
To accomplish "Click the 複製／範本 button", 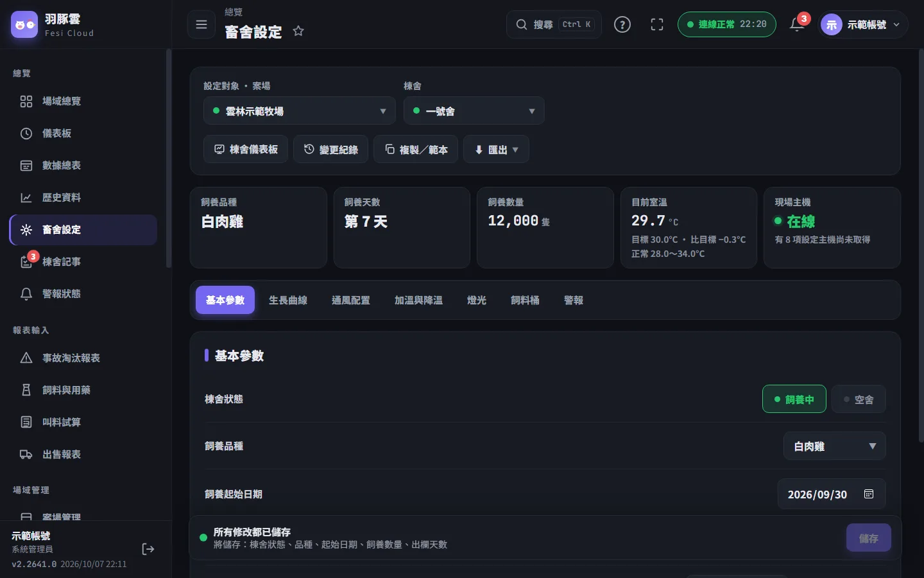I will point(416,150).
